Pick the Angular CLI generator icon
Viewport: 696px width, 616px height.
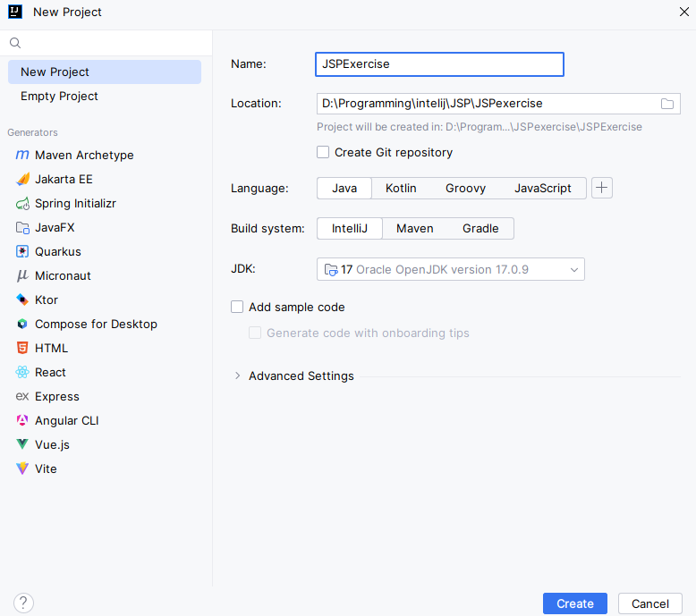coord(22,420)
